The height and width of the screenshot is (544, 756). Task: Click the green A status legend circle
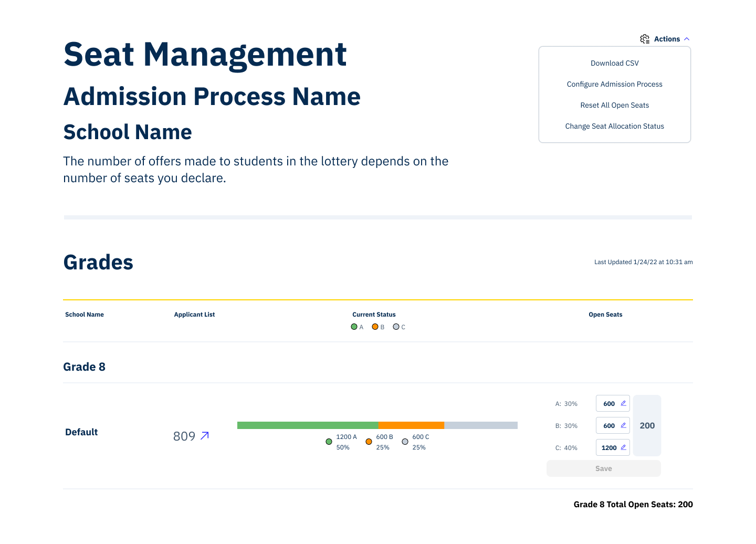(354, 327)
